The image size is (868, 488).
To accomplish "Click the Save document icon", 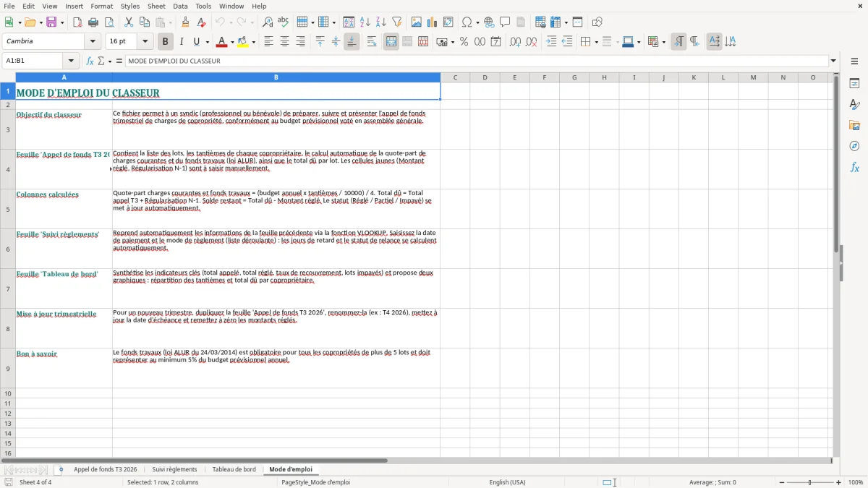I will pyautogui.click(x=53, y=22).
